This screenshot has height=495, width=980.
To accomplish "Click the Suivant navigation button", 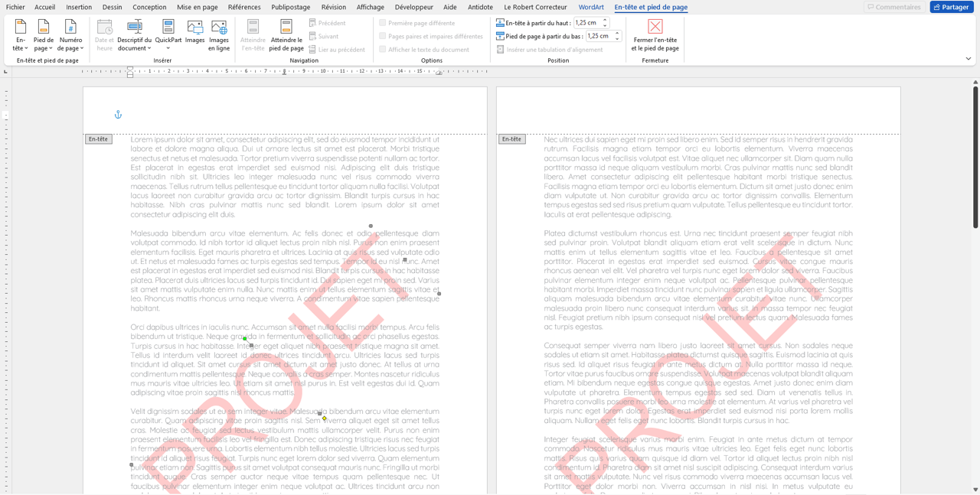I will click(x=324, y=36).
